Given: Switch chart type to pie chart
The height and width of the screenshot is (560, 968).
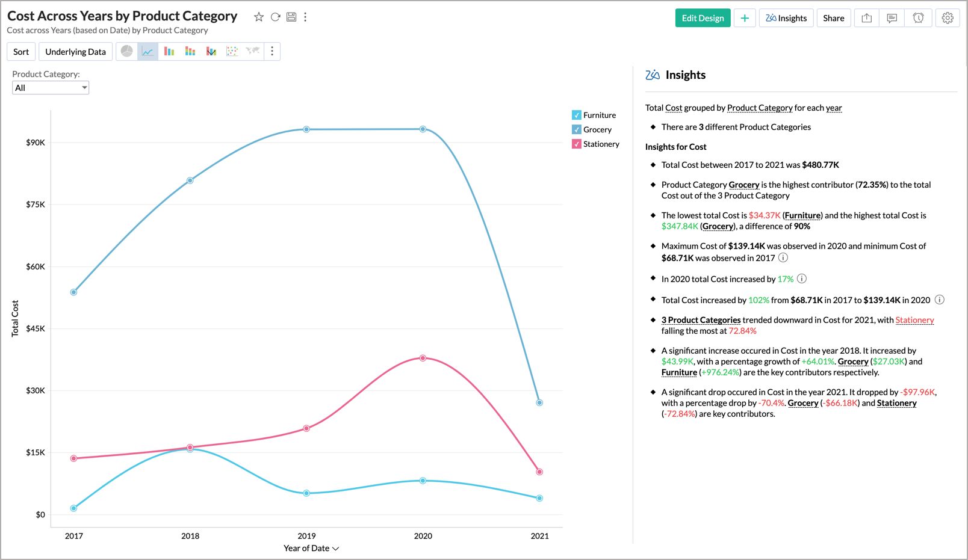Looking at the screenshot, I should (x=126, y=51).
